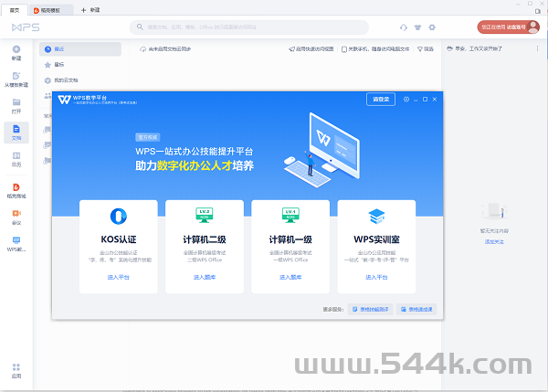This screenshot has height=392, width=548.
Task: Click the skin shirt icon in header
Action: coord(419,27)
